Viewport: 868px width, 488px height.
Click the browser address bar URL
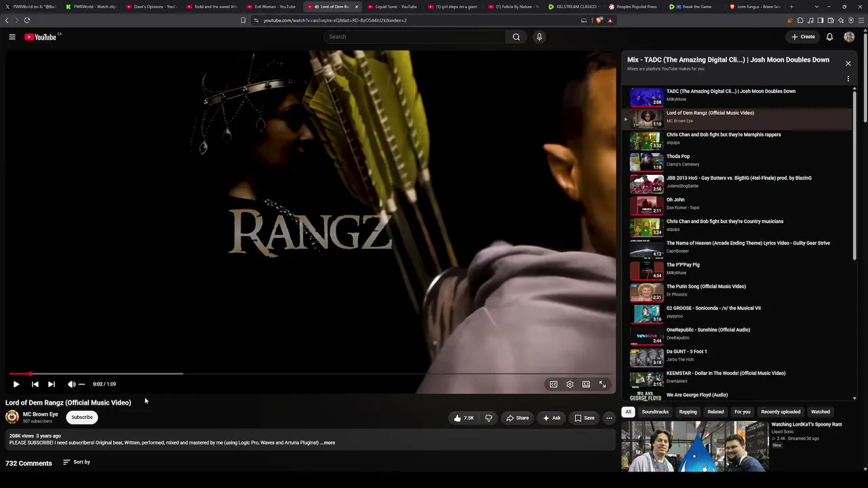tap(335, 20)
